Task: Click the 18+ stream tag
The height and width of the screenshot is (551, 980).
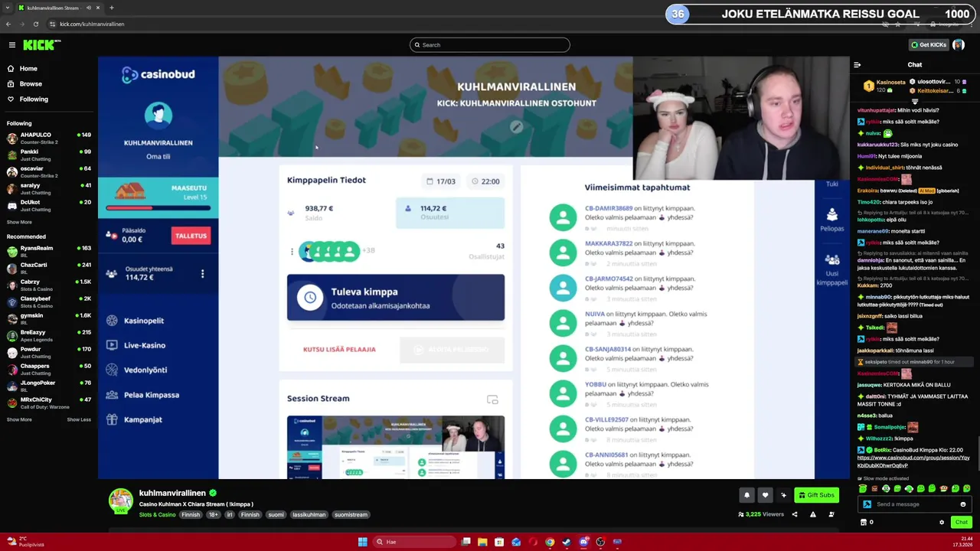Action: [213, 515]
